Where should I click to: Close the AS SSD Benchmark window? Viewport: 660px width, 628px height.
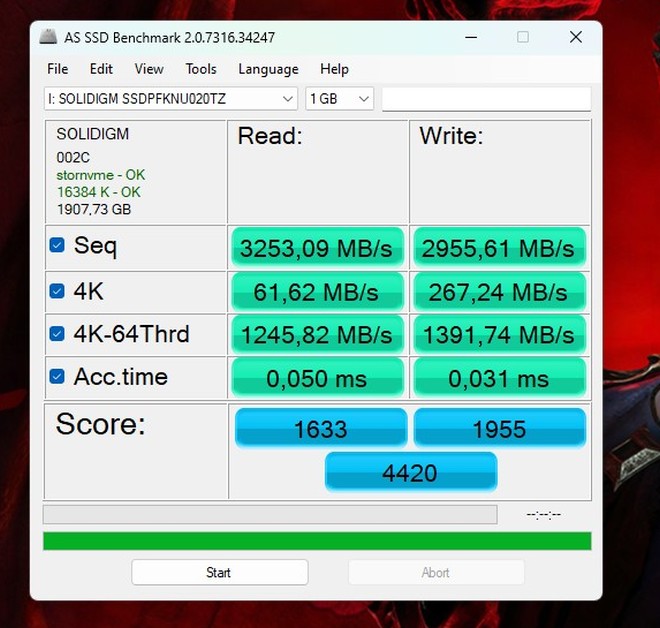pyautogui.click(x=575, y=38)
